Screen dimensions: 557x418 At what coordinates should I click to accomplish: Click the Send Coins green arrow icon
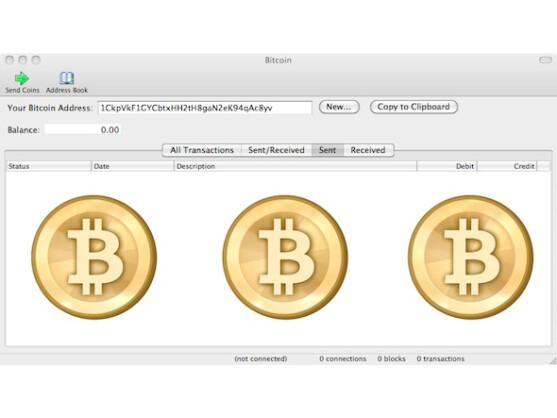(x=22, y=78)
